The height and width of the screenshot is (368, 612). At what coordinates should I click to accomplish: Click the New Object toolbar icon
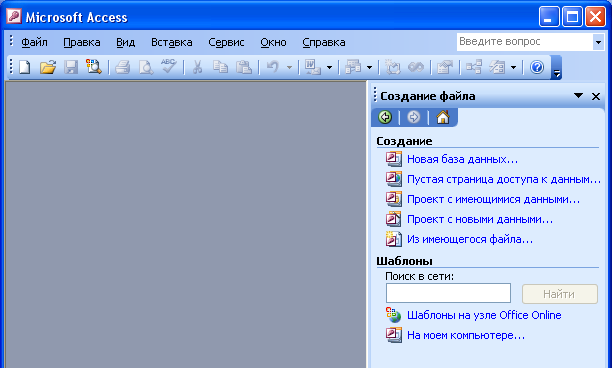point(497,67)
